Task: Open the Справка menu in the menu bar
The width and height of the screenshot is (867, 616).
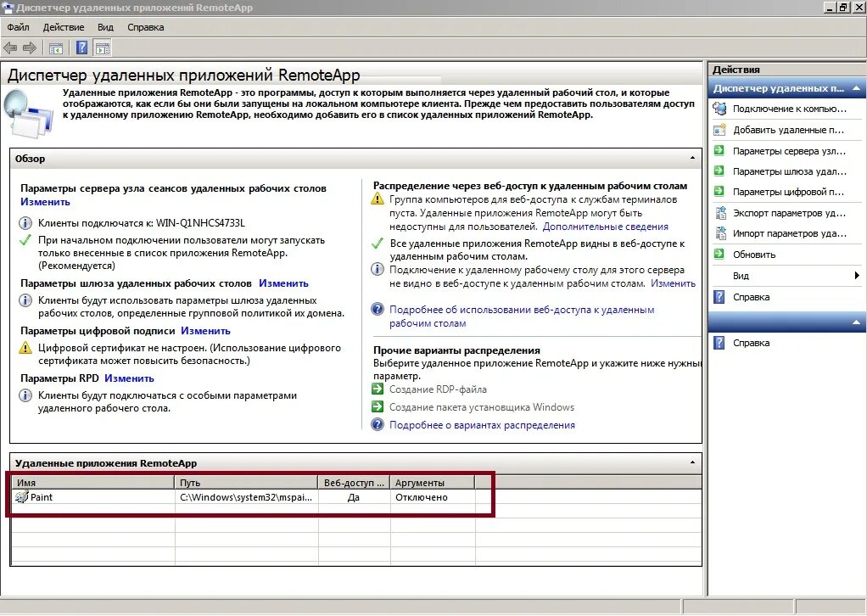Action: click(145, 27)
